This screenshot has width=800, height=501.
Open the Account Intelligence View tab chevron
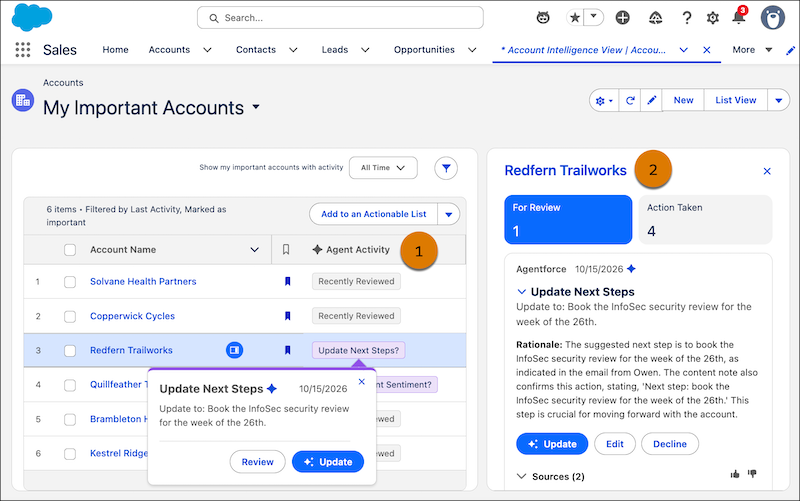click(684, 50)
